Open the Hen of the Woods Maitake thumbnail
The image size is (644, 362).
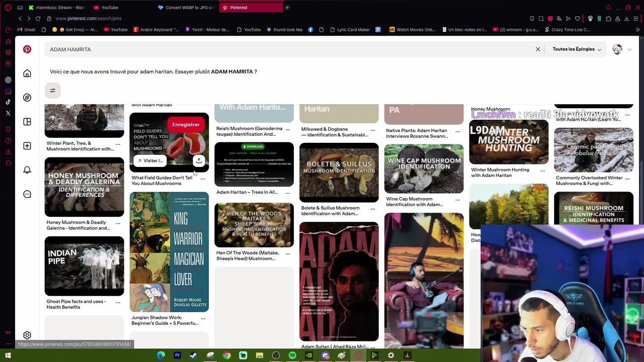click(x=254, y=225)
